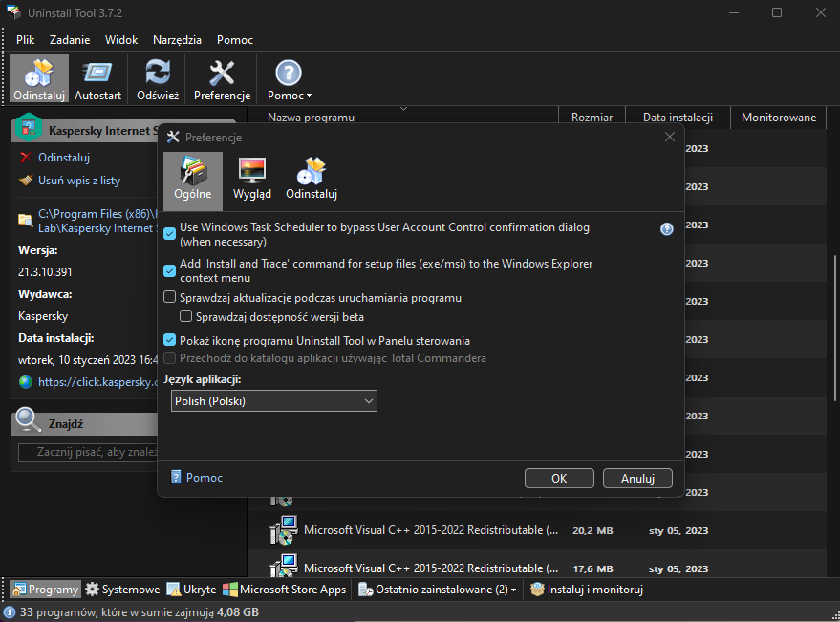Open the C:\Program Files (x86) path link

98,221
